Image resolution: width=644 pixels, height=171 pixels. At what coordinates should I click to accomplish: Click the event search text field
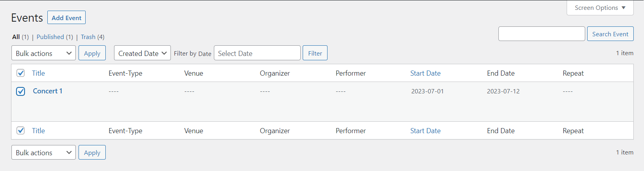pos(541,34)
